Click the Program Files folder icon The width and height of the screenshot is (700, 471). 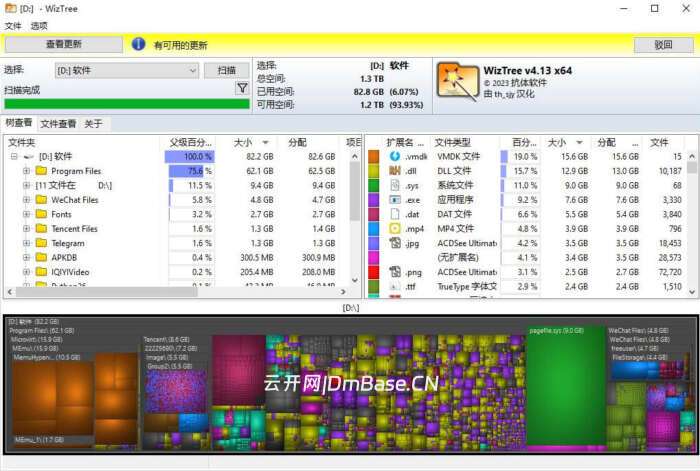[x=42, y=171]
